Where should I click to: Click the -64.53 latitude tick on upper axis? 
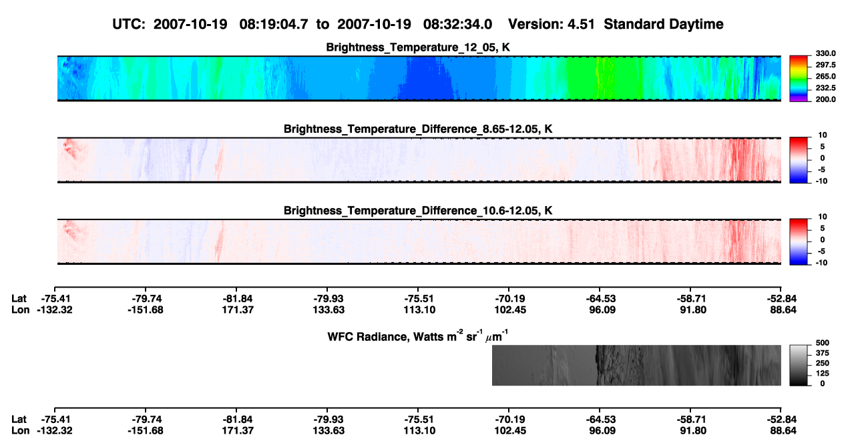pos(599,298)
